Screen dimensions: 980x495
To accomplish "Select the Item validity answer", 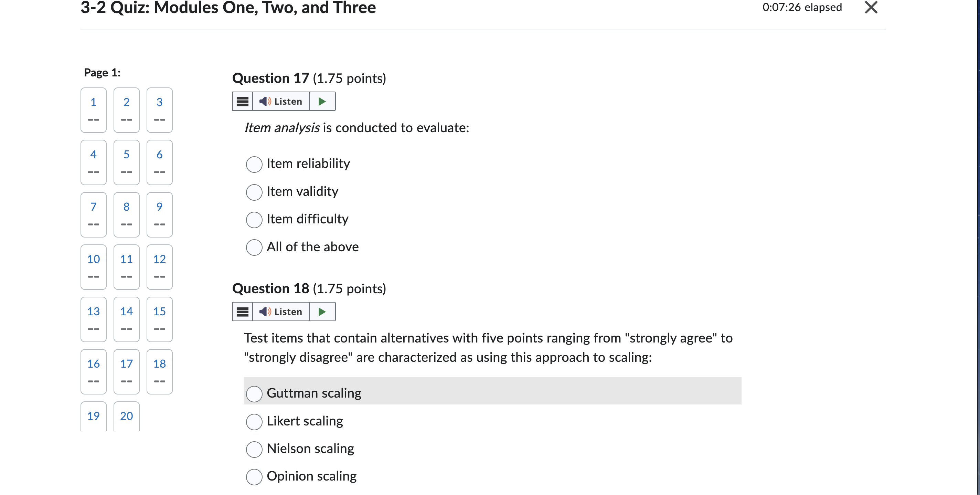I will 254,192.
